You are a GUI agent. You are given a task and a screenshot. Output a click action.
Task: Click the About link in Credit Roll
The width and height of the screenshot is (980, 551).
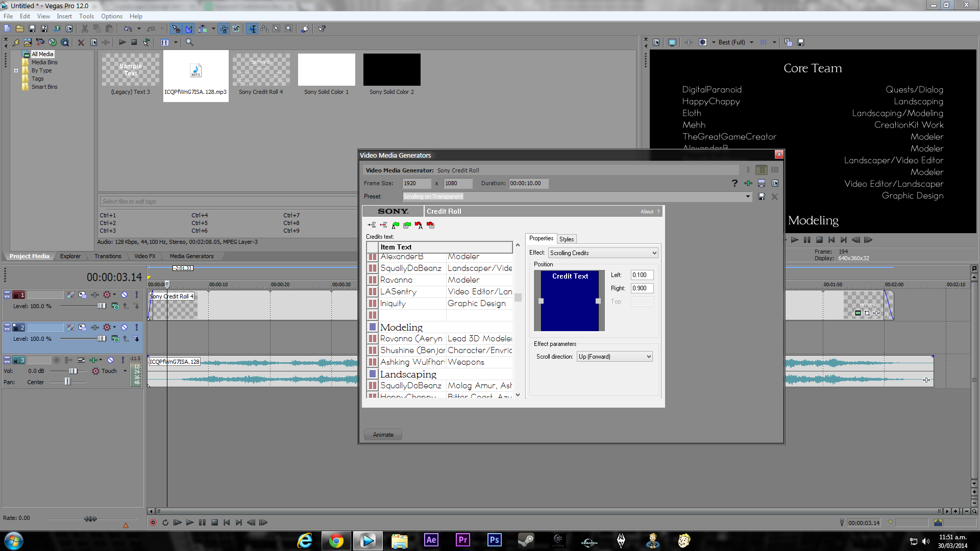[x=647, y=212]
